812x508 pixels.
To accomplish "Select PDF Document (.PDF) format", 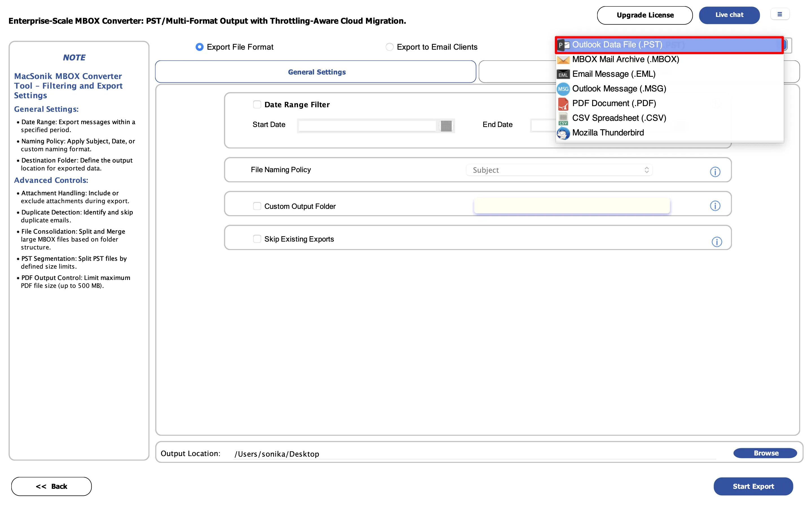I will point(669,104).
